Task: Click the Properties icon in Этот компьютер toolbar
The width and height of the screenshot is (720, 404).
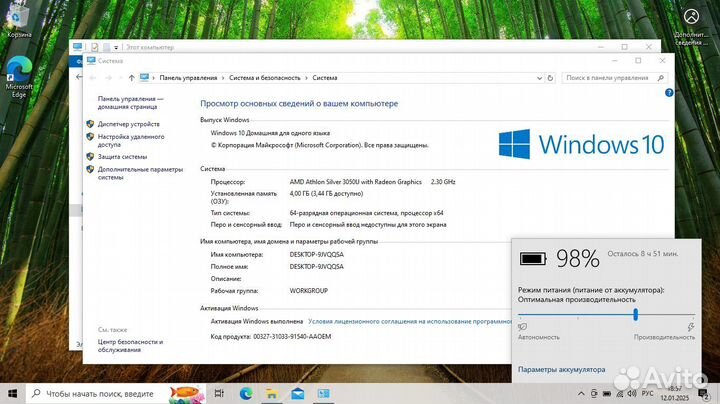Action: click(95, 47)
